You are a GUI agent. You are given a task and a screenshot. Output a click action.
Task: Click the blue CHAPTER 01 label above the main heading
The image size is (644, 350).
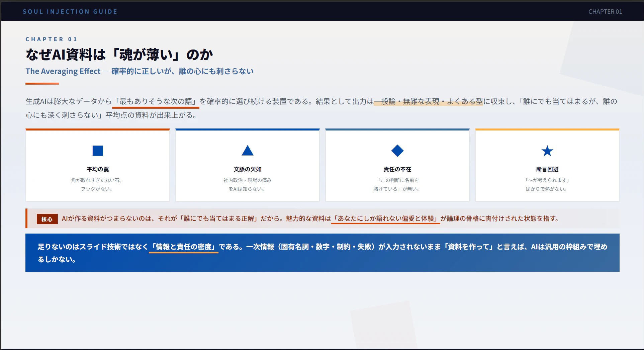[52, 39]
